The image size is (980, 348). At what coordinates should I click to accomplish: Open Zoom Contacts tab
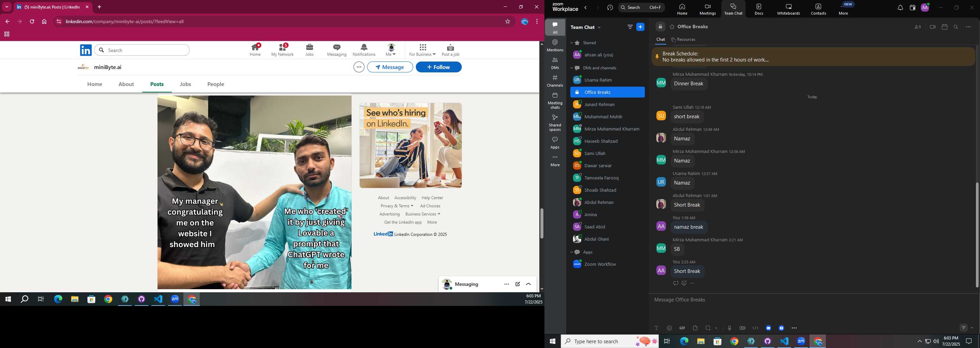(x=818, y=9)
